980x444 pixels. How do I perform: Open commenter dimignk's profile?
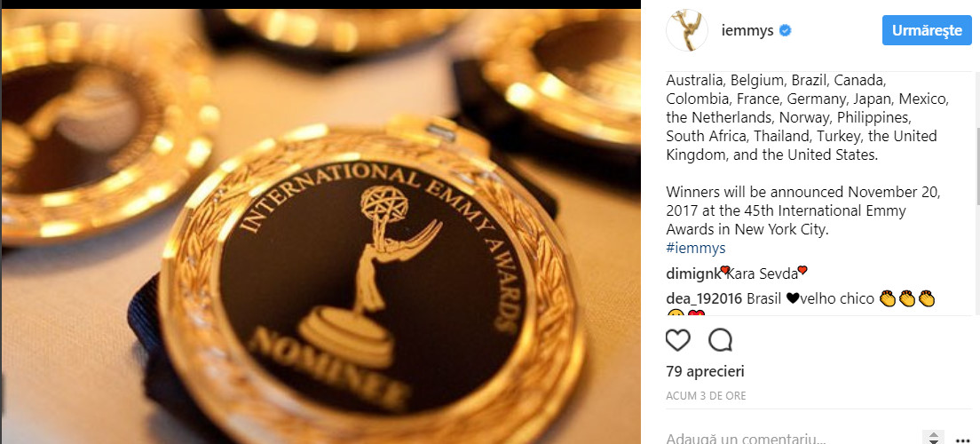coord(692,274)
